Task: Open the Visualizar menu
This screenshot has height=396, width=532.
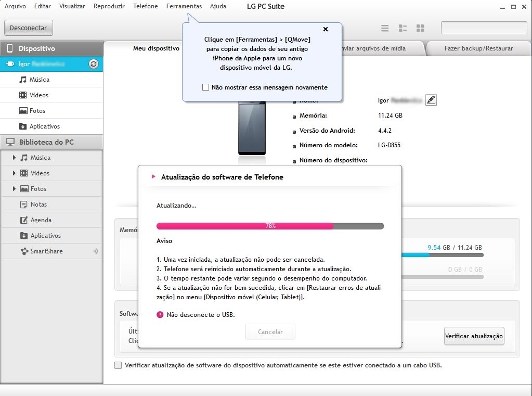Action: click(x=72, y=6)
